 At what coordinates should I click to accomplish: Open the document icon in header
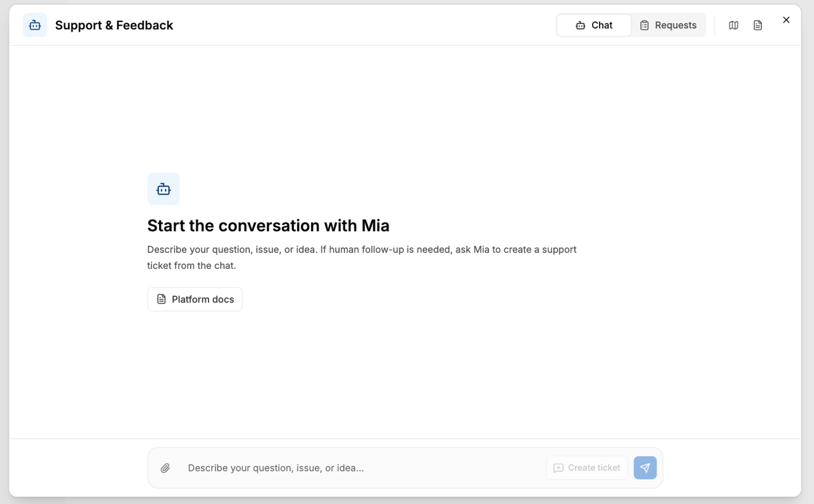pyautogui.click(x=757, y=25)
